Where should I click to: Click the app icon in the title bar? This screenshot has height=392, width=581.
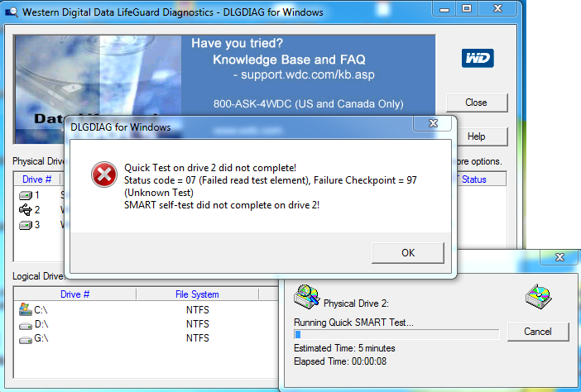point(11,12)
